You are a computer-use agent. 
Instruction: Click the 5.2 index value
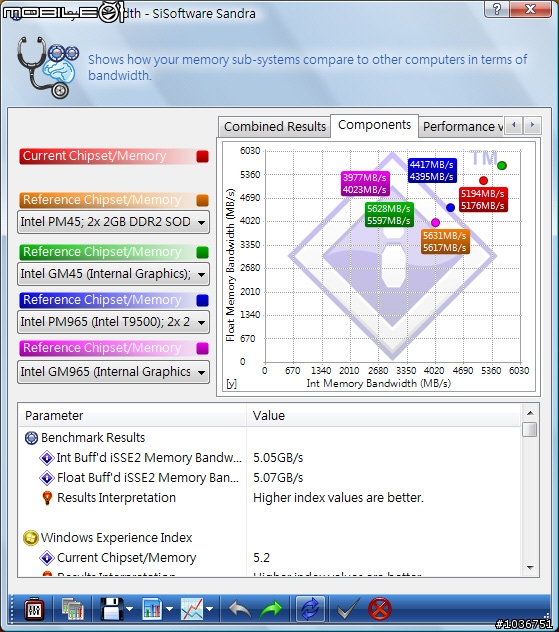tap(262, 558)
